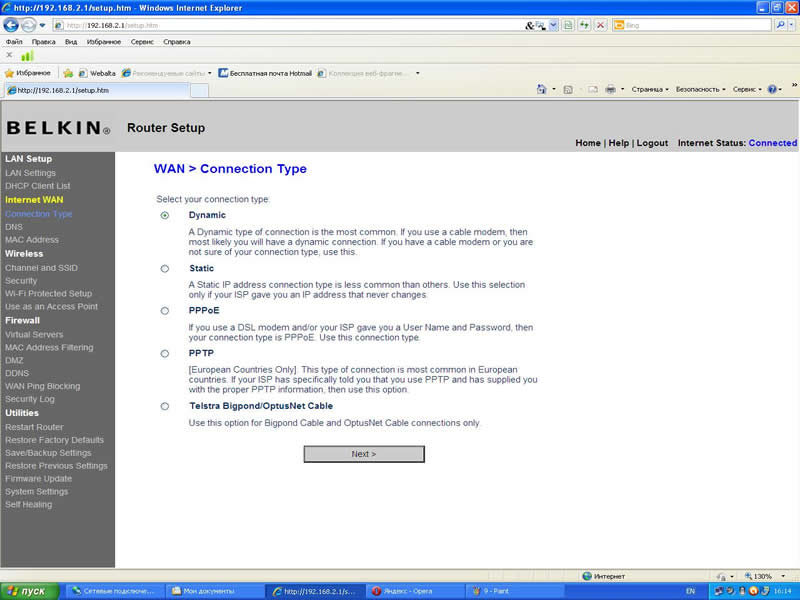Open the address bar history dropdown
Screen dimensions: 800x600
click(553, 25)
